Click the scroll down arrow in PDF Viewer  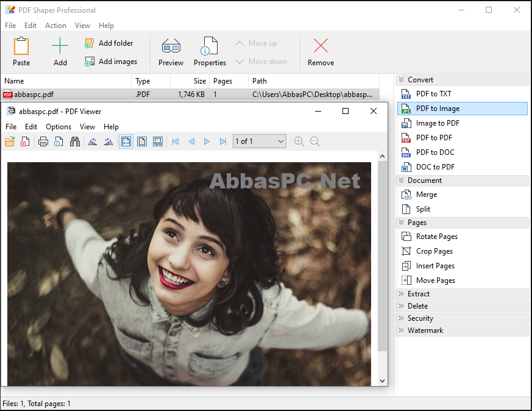pyautogui.click(x=382, y=381)
